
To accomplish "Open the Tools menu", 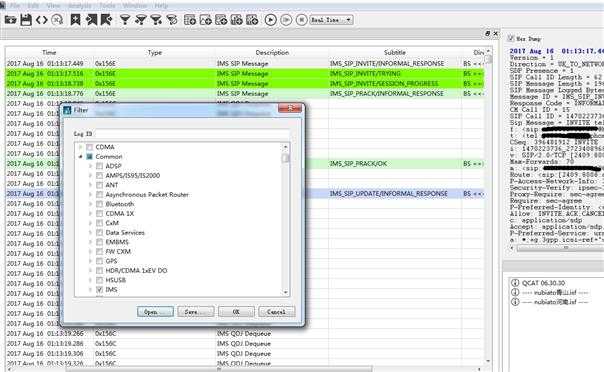I will coord(107,5).
